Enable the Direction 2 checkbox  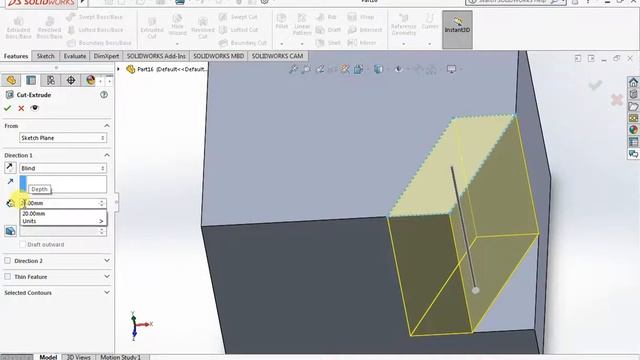[7, 260]
